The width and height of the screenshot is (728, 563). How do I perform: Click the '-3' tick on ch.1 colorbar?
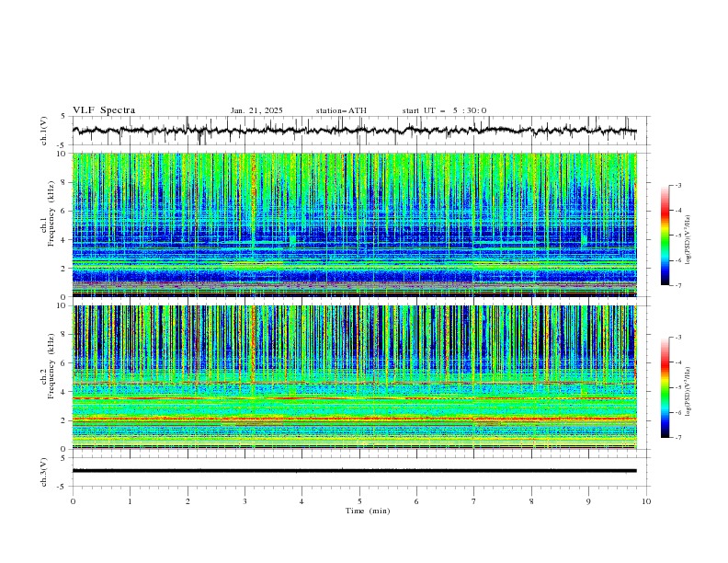(677, 185)
